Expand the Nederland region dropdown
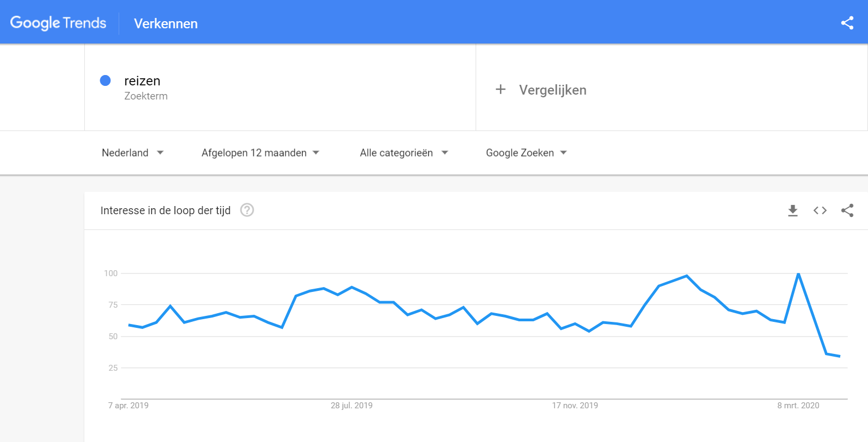868x442 pixels. pyautogui.click(x=133, y=153)
